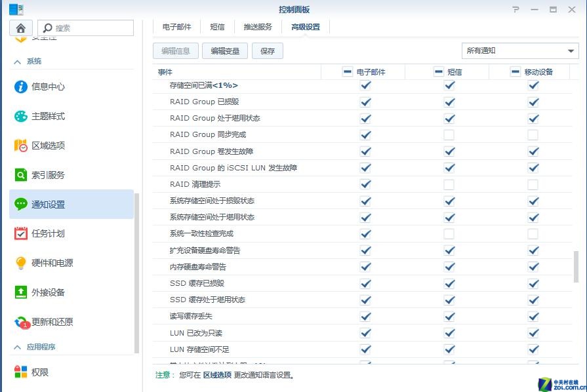The width and height of the screenshot is (587, 392).
Task: Select RAID Group 的 iSCSI LUN 发生故障 row
Action: pyautogui.click(x=363, y=168)
